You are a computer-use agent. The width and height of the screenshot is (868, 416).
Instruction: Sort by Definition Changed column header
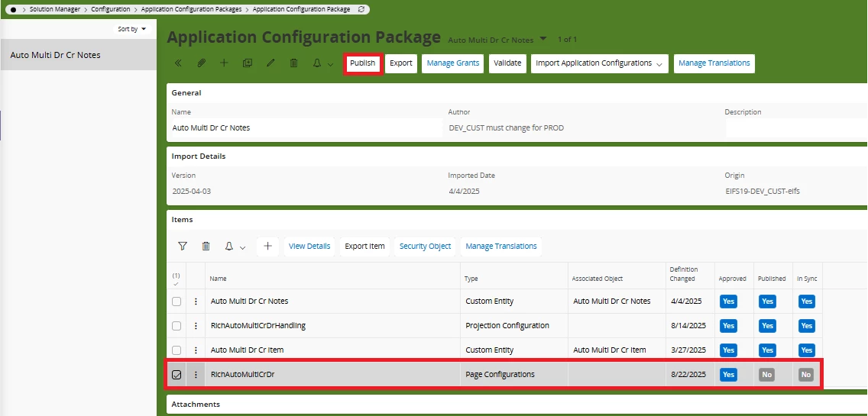(x=684, y=274)
